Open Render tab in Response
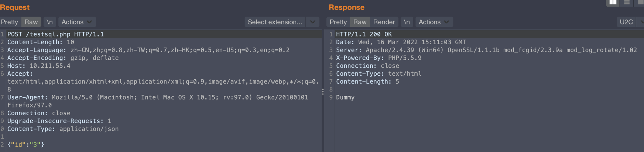The width and height of the screenshot is (644, 152). 384,22
